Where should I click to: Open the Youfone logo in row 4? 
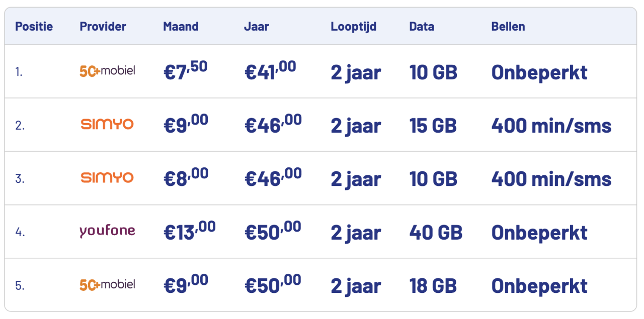point(107,231)
